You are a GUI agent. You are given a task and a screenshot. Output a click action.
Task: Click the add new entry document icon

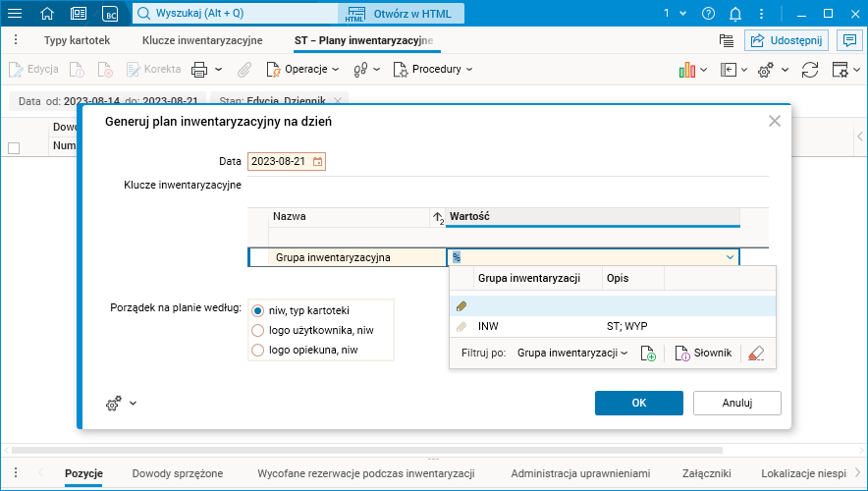(648, 354)
